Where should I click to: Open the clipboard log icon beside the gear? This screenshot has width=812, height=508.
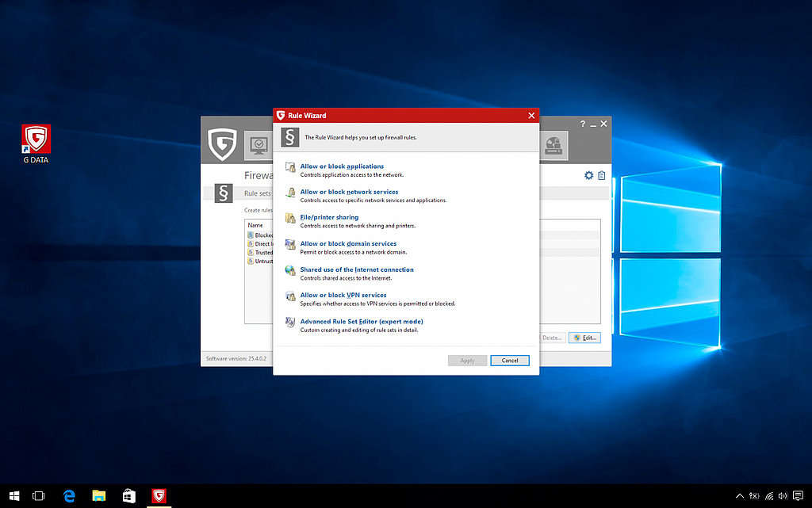pyautogui.click(x=601, y=175)
